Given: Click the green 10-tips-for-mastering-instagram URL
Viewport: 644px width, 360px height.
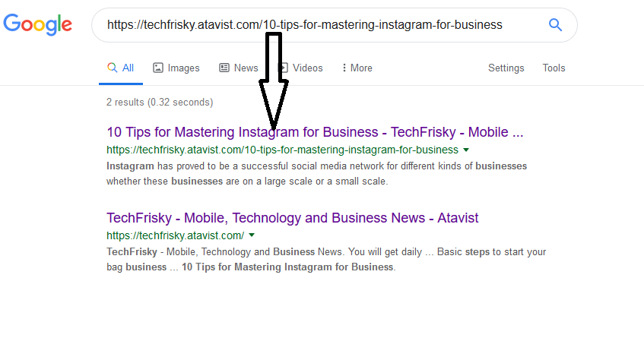Looking at the screenshot, I should point(282,150).
